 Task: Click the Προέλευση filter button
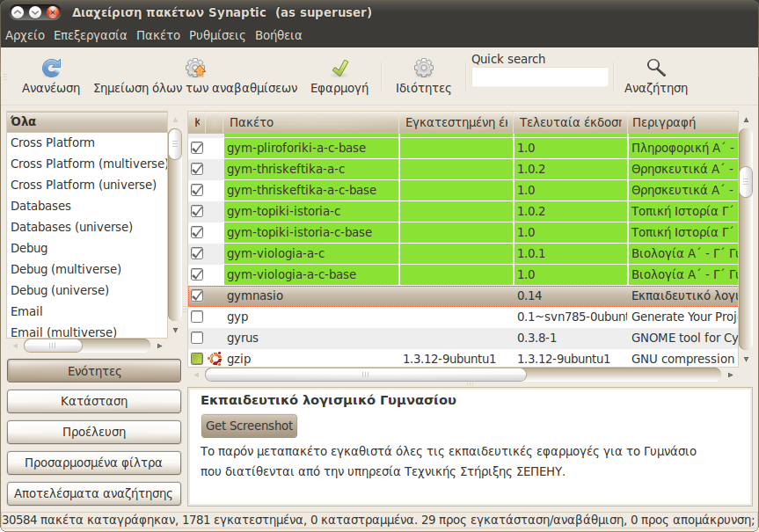click(94, 432)
